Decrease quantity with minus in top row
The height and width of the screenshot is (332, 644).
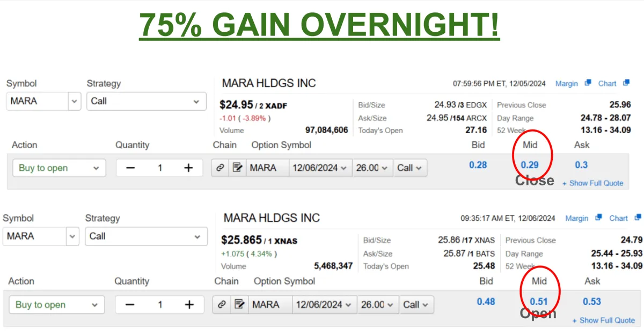click(x=130, y=168)
